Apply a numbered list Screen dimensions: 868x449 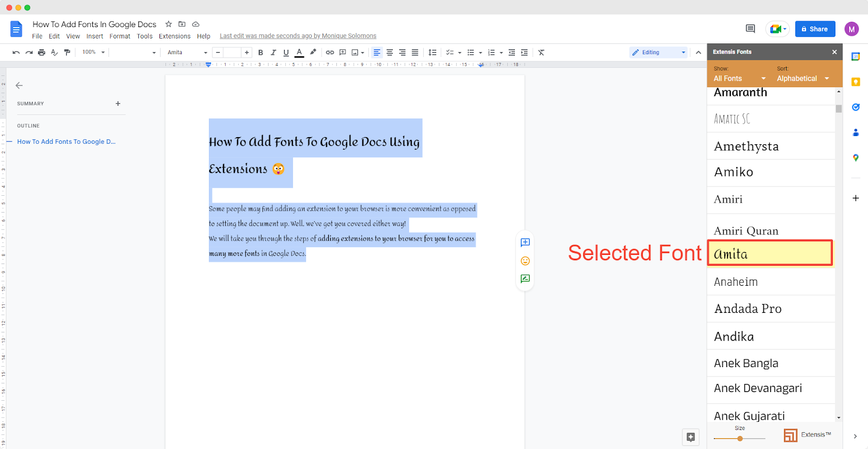point(492,53)
